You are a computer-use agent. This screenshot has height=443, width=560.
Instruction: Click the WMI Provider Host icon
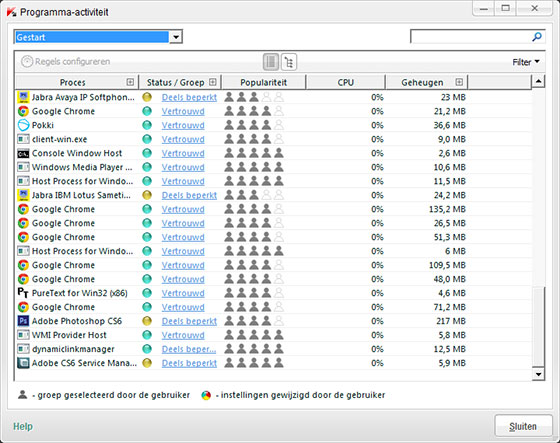click(23, 335)
